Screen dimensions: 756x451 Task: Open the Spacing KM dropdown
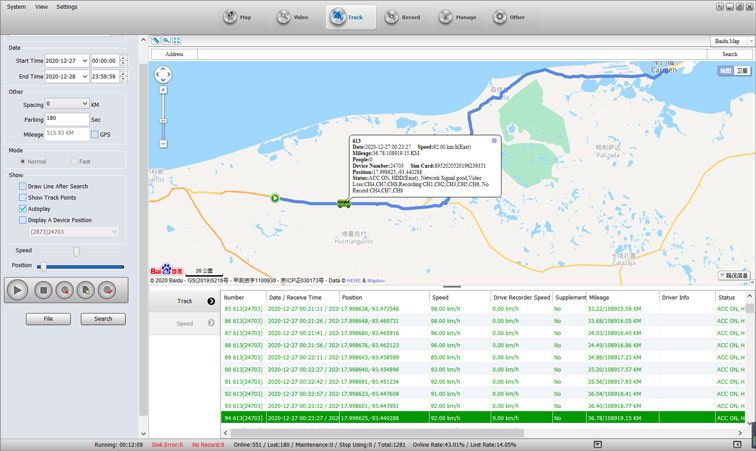(x=84, y=103)
